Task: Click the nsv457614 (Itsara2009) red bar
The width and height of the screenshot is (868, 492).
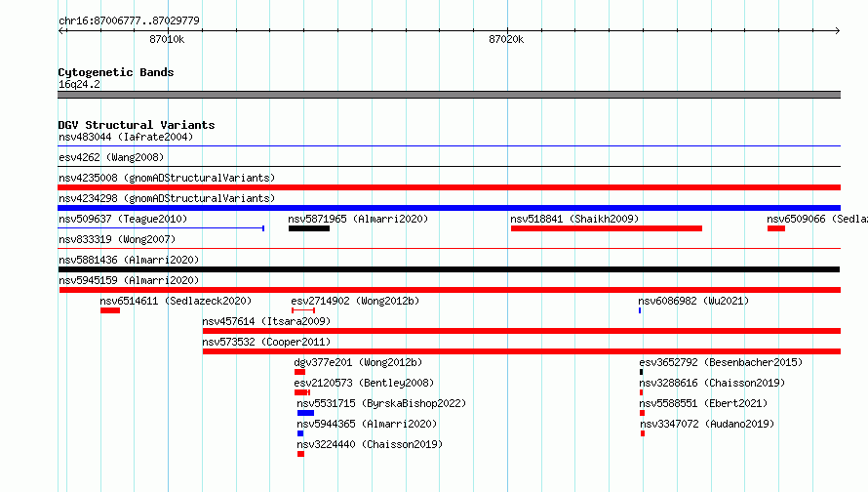Action: (522, 331)
